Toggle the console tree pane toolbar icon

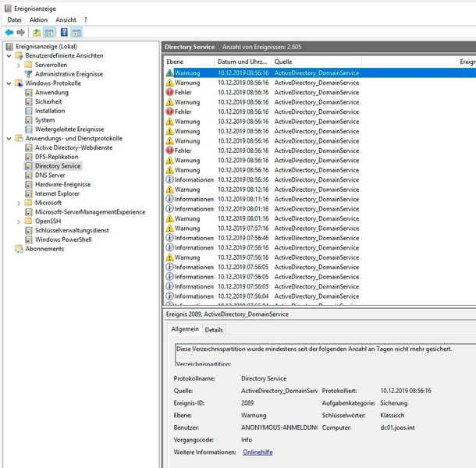(49, 32)
